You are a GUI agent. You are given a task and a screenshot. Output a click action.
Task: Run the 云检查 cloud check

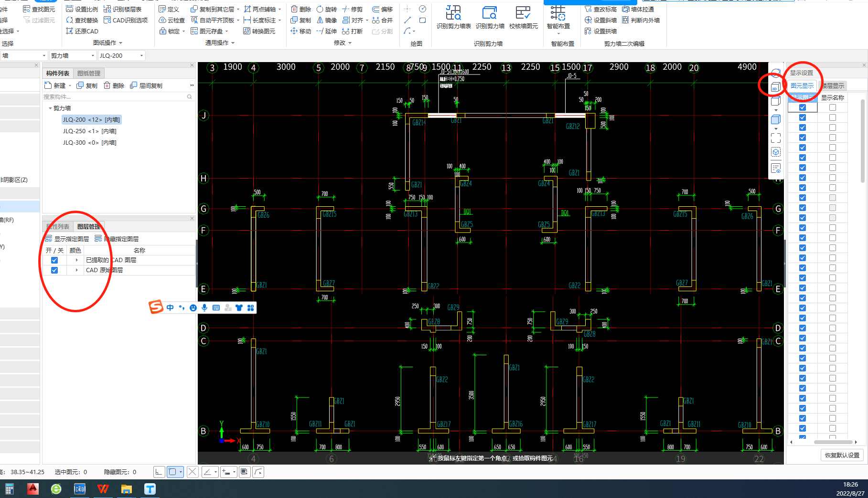tap(171, 20)
